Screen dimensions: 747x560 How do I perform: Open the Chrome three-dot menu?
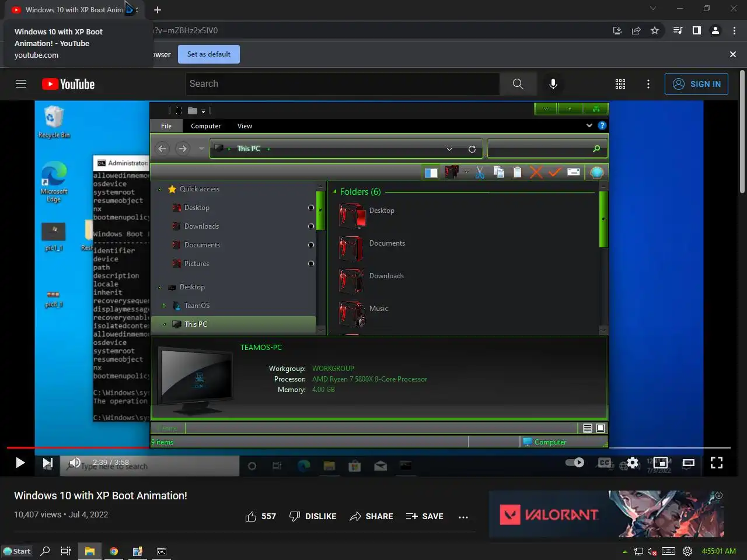pos(735,30)
